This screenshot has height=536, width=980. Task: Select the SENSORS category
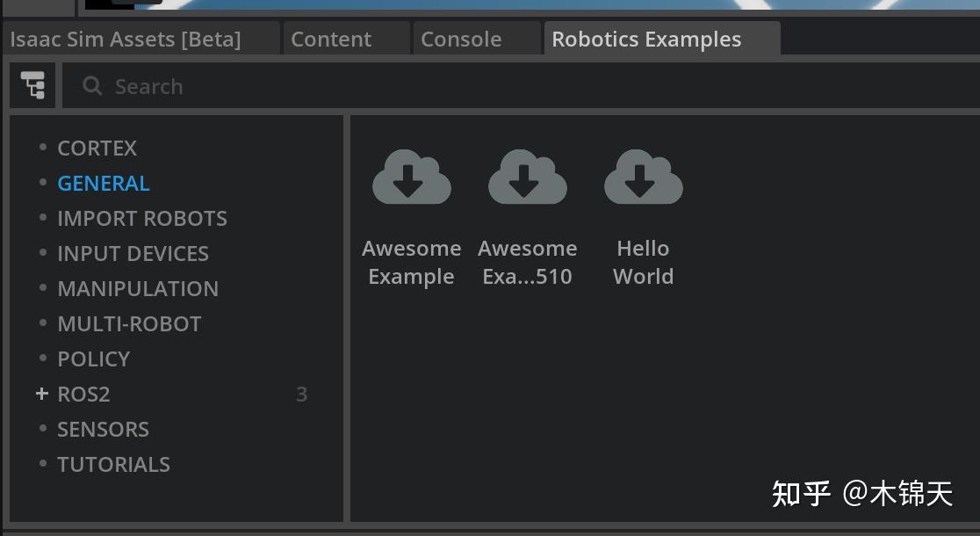tap(103, 429)
